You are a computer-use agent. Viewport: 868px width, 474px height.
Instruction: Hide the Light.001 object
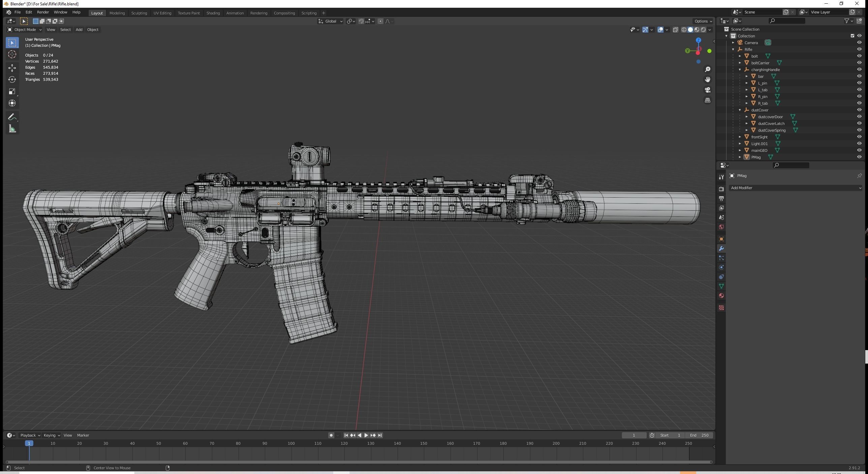(x=859, y=143)
